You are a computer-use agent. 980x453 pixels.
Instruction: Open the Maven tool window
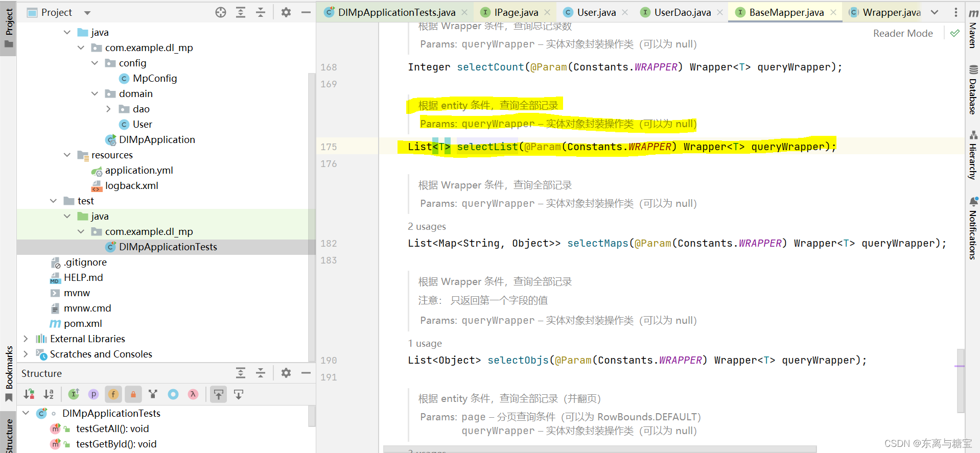(973, 29)
